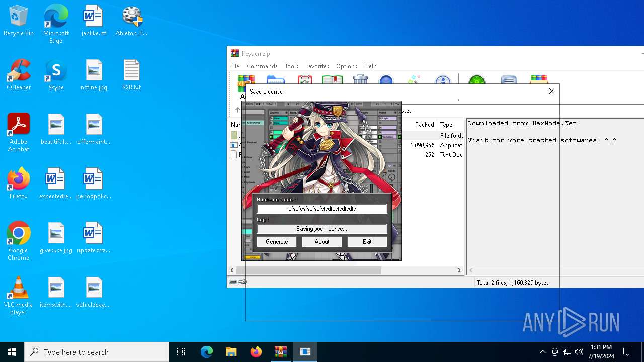Select the parent folder row in WinRAR
The height and width of the screenshot is (362, 644).
pyautogui.click(x=347, y=136)
